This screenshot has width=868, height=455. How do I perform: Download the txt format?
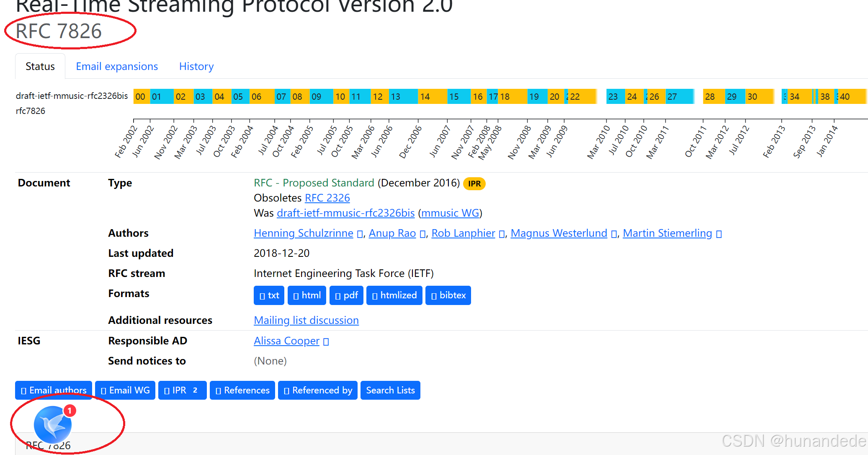click(x=269, y=295)
